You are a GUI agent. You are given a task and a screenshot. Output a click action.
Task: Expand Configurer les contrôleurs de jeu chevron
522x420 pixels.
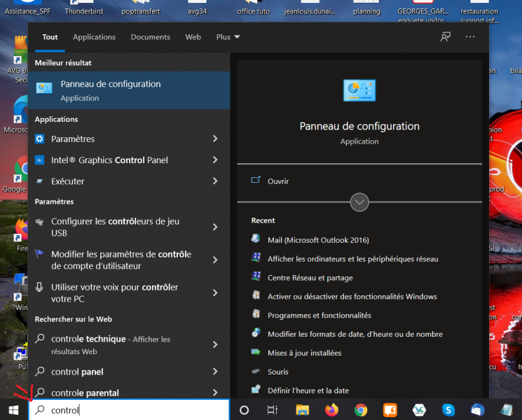tap(215, 227)
